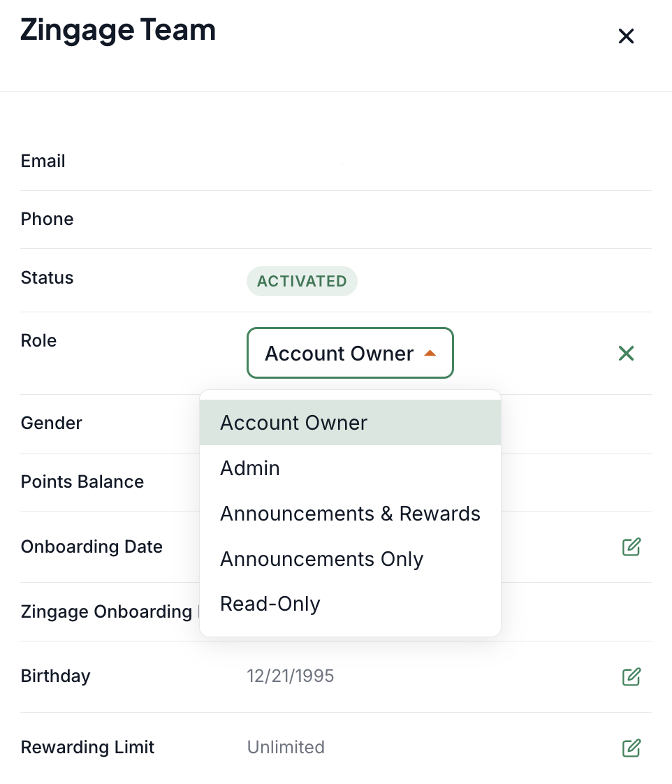Image resolution: width=672 pixels, height=784 pixels.
Task: Click the Unlimited rewarding limit value
Action: click(x=286, y=747)
